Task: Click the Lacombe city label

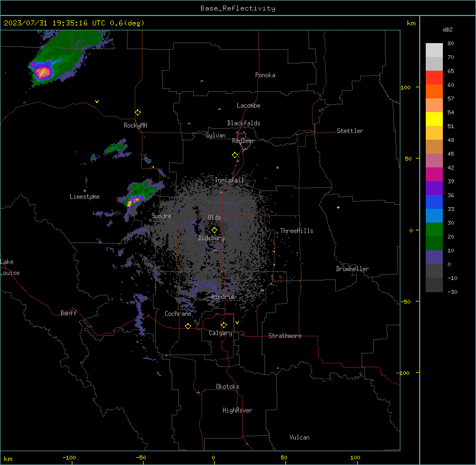Action: click(248, 105)
